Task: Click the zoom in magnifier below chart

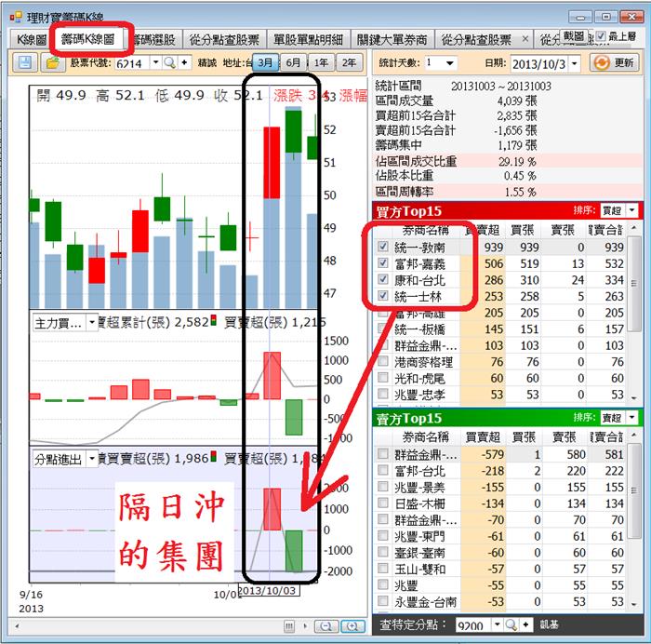Action: (x=352, y=625)
